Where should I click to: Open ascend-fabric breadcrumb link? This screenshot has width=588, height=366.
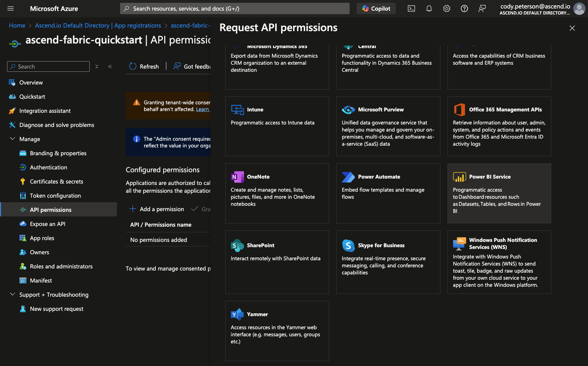(x=190, y=25)
